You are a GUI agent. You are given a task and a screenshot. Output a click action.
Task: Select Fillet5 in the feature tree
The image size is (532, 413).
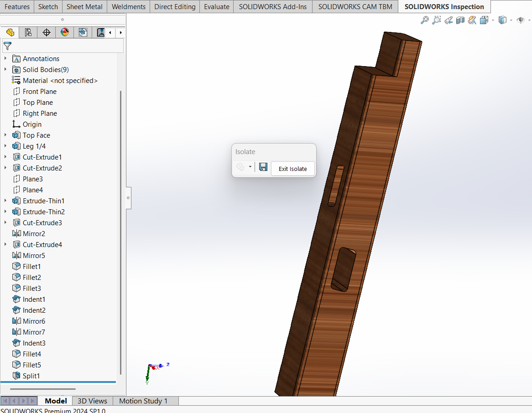[x=31, y=365]
